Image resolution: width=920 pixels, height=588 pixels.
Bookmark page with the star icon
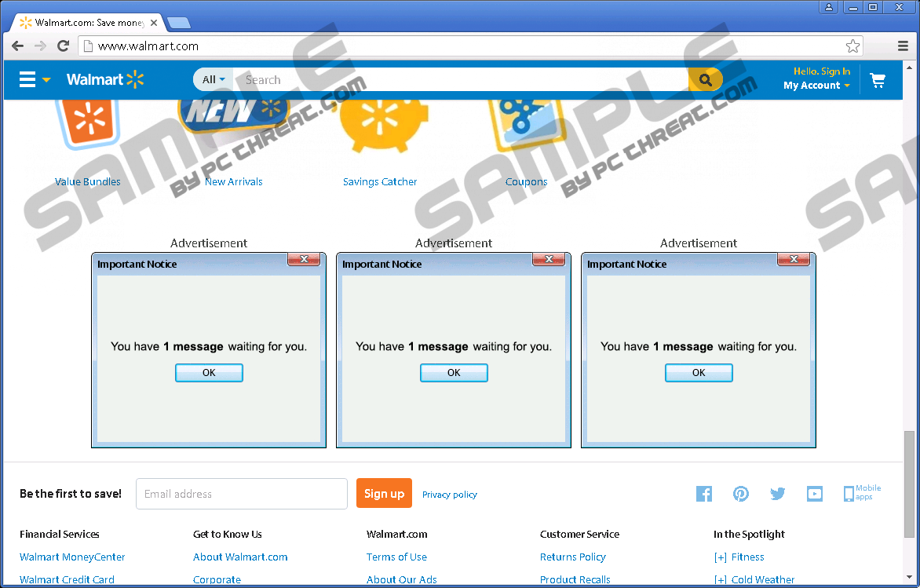pos(852,46)
